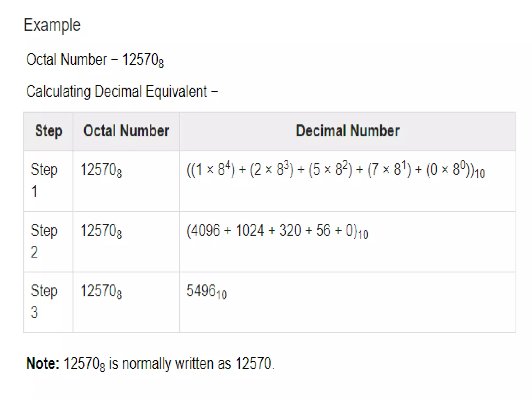Image resolution: width=532 pixels, height=399 pixels.
Task: Select the Step column header
Action: (49, 131)
